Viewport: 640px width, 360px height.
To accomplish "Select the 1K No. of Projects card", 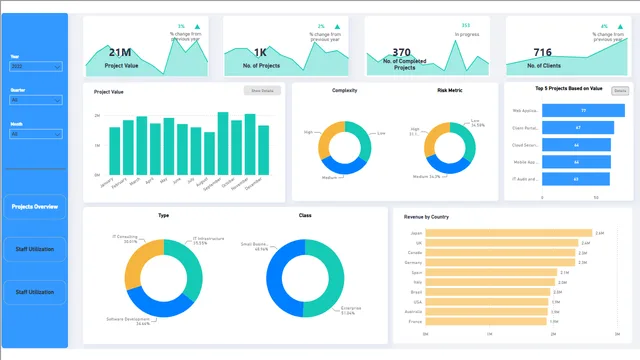I will coord(286,46).
